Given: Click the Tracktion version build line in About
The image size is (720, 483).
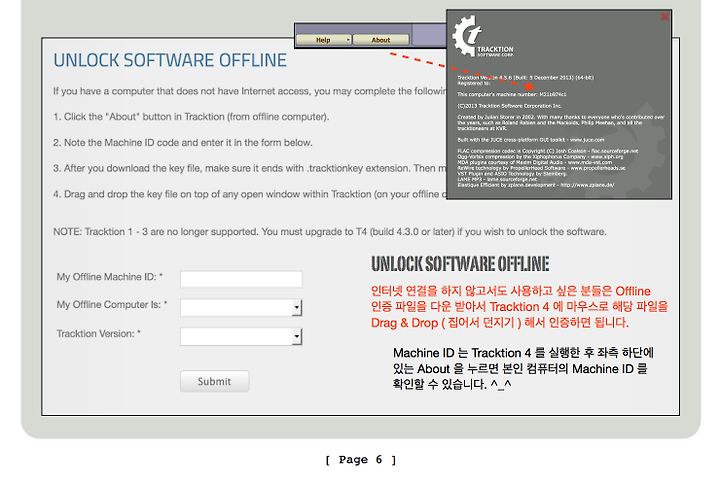Looking at the screenshot, I should (x=525, y=78).
